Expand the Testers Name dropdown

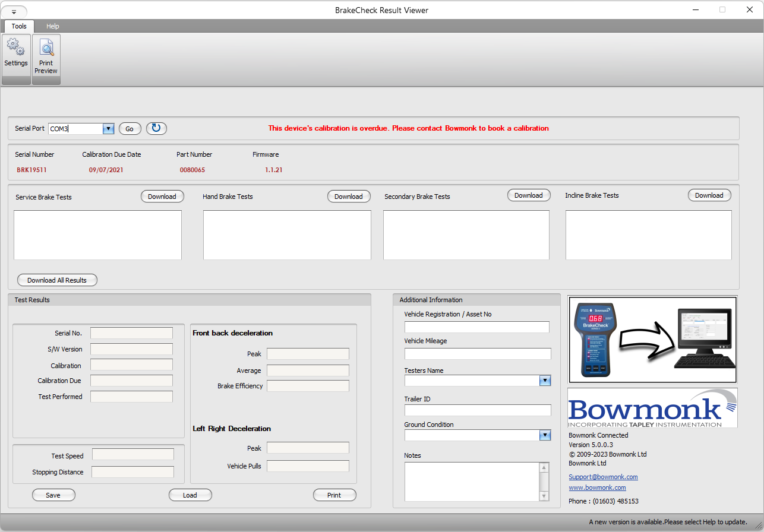(x=545, y=381)
